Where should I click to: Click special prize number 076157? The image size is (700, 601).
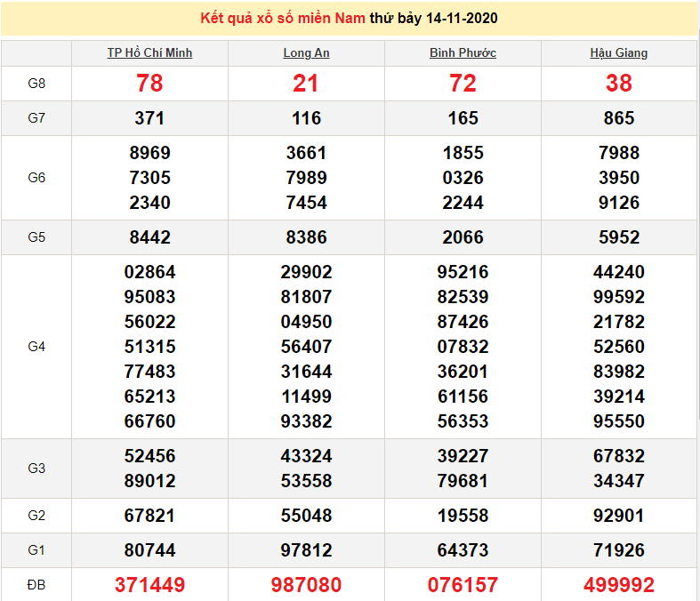pos(463,584)
